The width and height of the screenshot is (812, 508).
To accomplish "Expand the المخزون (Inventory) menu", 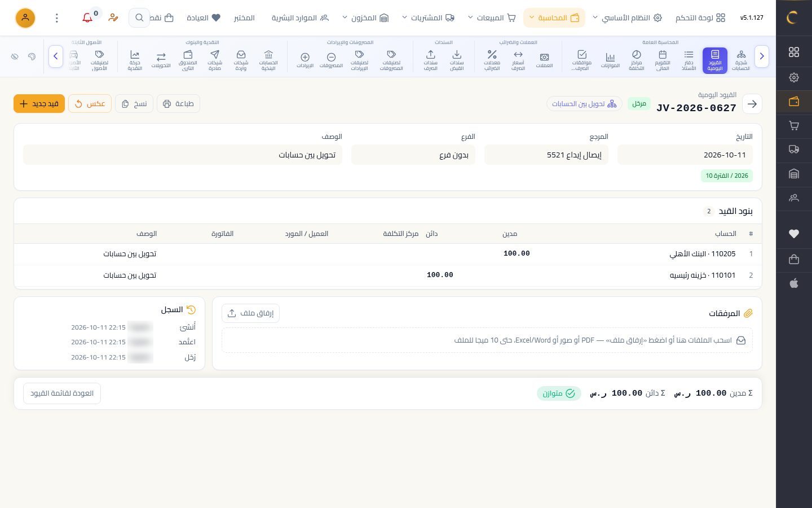I will click(x=365, y=18).
